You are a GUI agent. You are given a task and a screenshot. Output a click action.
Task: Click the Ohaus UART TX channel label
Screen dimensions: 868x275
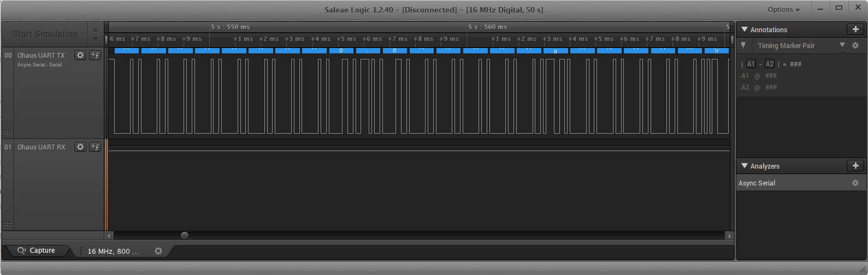pos(41,55)
